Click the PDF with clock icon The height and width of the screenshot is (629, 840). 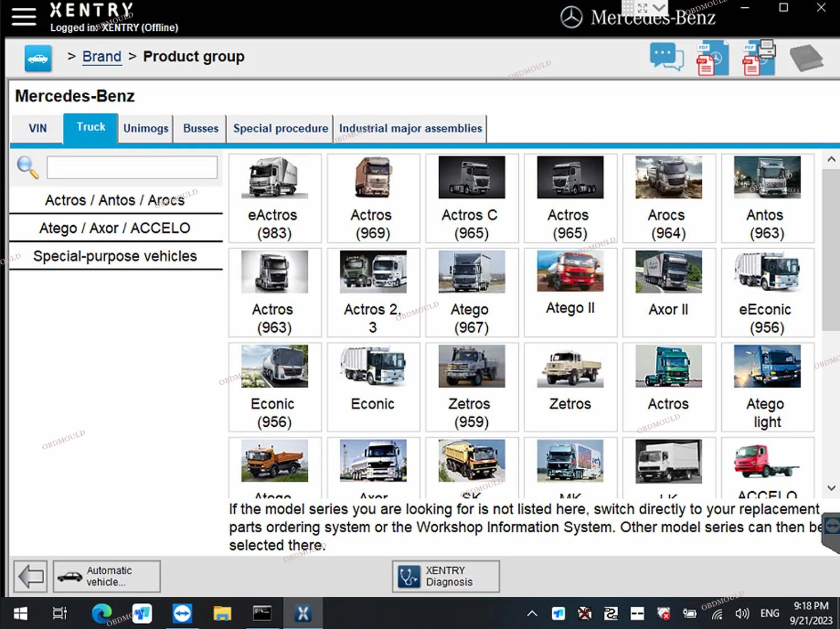712,58
